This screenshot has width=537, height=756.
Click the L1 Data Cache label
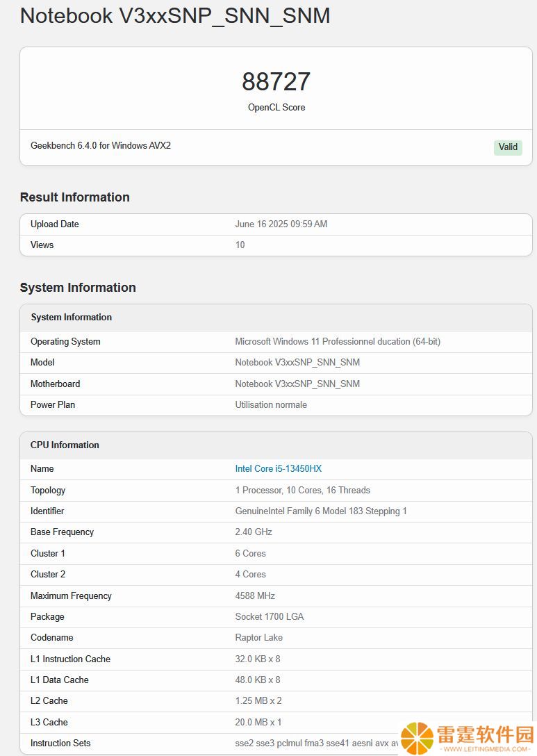click(x=59, y=680)
